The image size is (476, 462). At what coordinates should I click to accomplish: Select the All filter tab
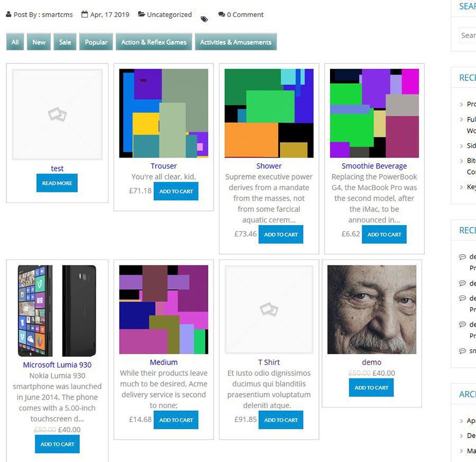click(15, 42)
